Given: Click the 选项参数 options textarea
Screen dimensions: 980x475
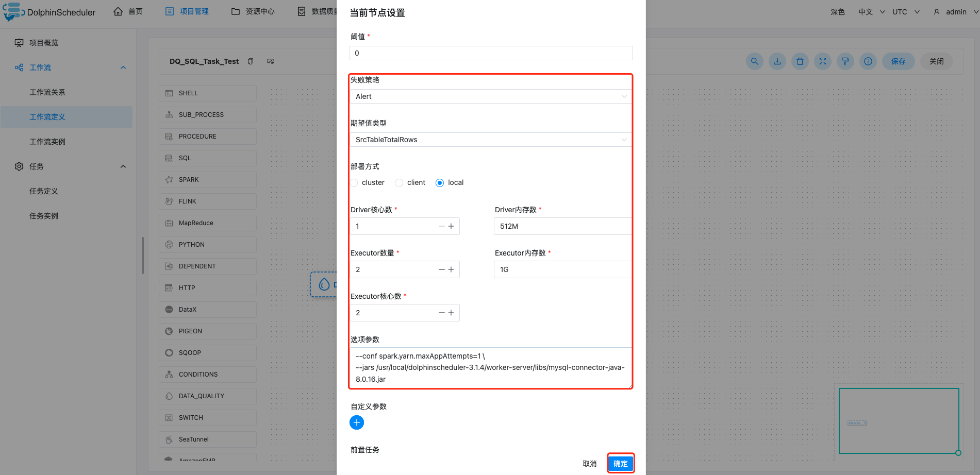Looking at the screenshot, I should [491, 367].
